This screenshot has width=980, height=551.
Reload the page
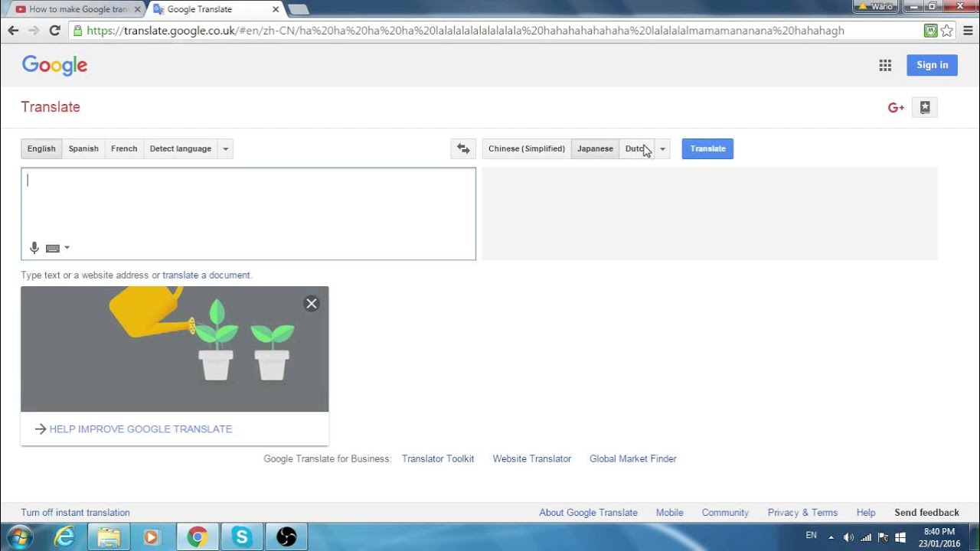pos(54,31)
